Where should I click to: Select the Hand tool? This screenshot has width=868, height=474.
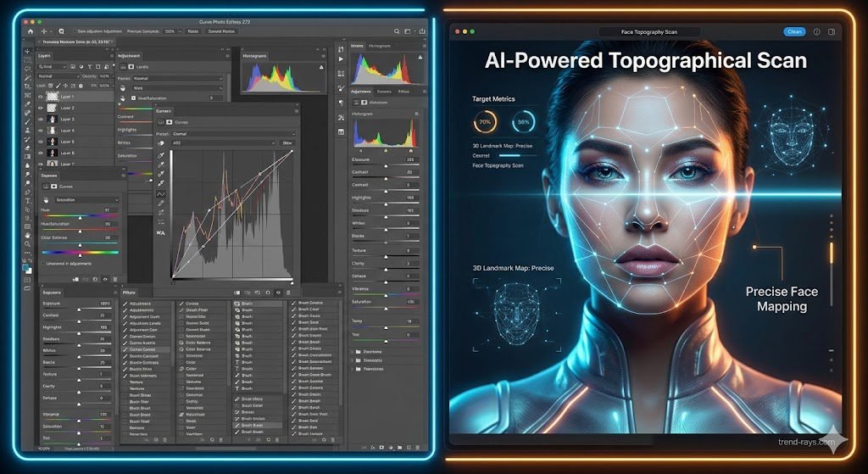point(28,236)
